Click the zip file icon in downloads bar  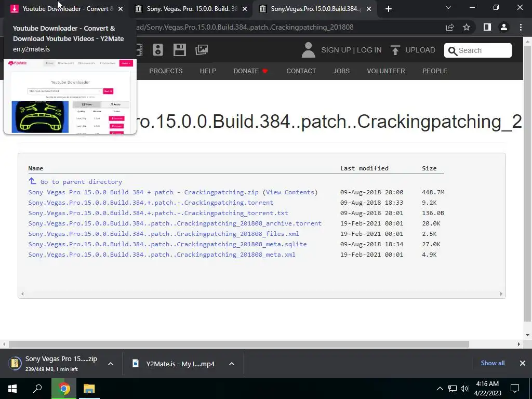point(15,363)
